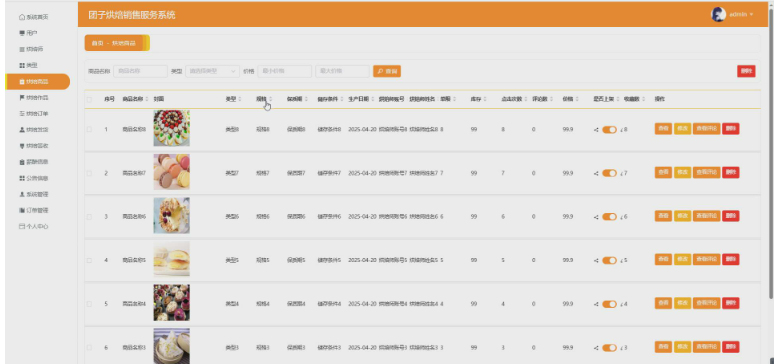Open 个人中心 in the sidebar
Viewport: 774px width, 364px height.
coord(38,227)
